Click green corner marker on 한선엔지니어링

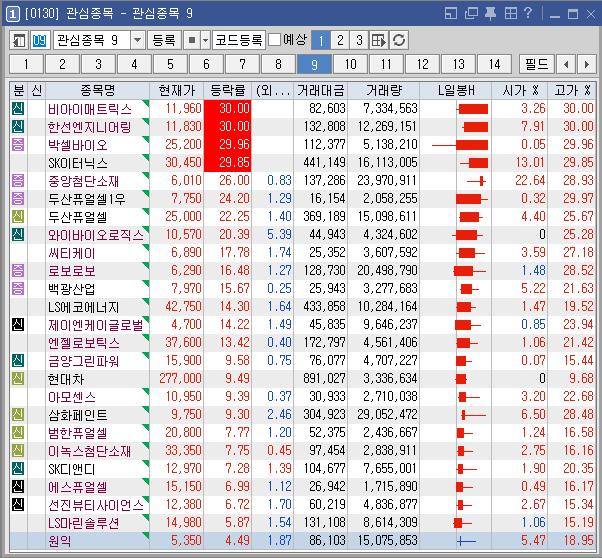pos(146,121)
